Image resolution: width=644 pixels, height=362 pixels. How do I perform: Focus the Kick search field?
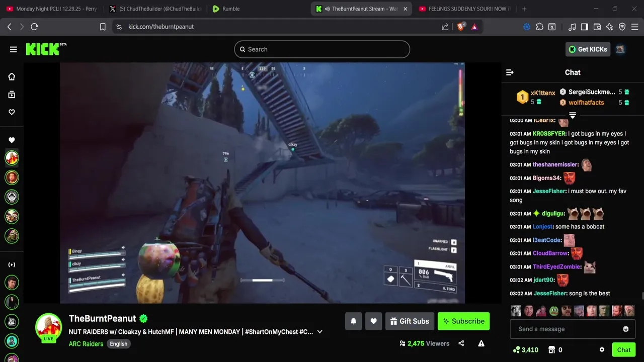click(322, 49)
